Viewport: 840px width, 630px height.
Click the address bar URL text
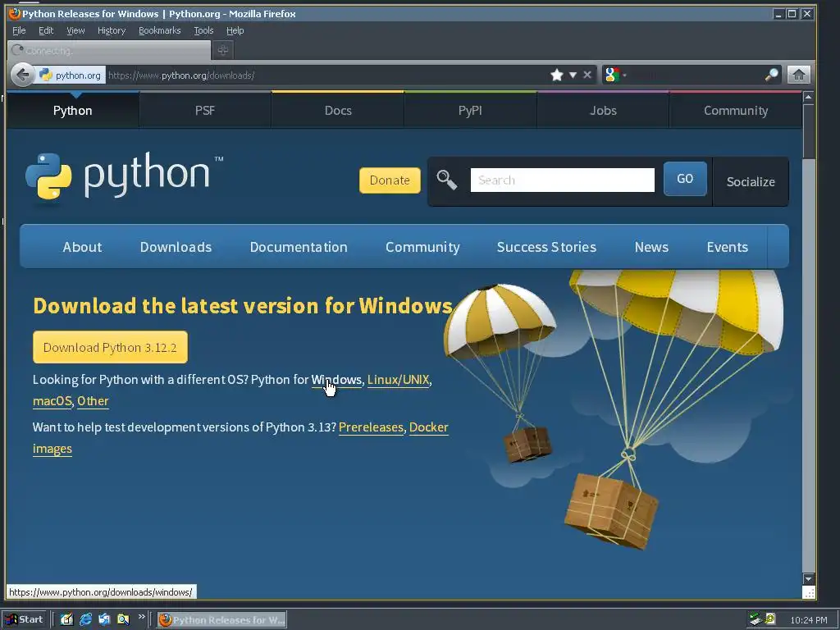(x=181, y=75)
